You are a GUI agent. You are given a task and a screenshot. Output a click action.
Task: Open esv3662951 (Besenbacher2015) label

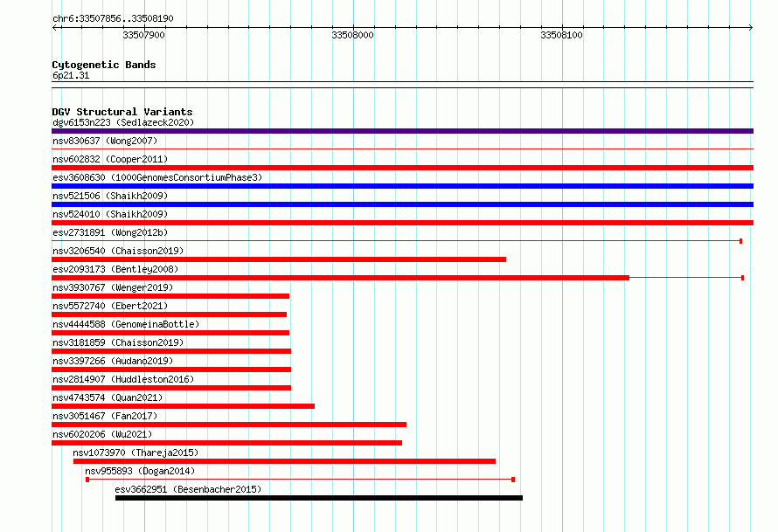tap(188, 489)
